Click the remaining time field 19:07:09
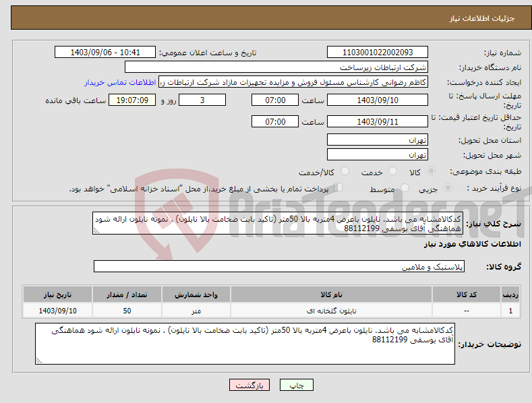This screenshot has height=403, width=532. [132, 100]
